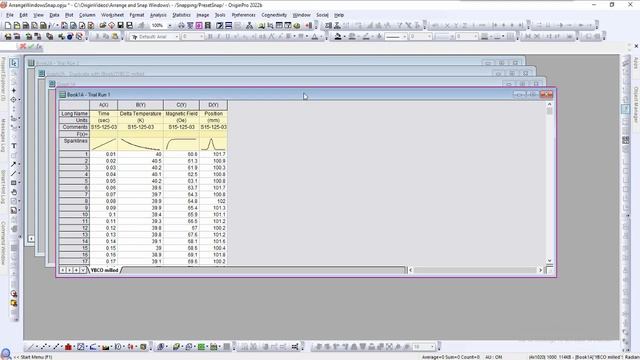
Task: Open the Project Explorer side tab
Action: click(3, 79)
